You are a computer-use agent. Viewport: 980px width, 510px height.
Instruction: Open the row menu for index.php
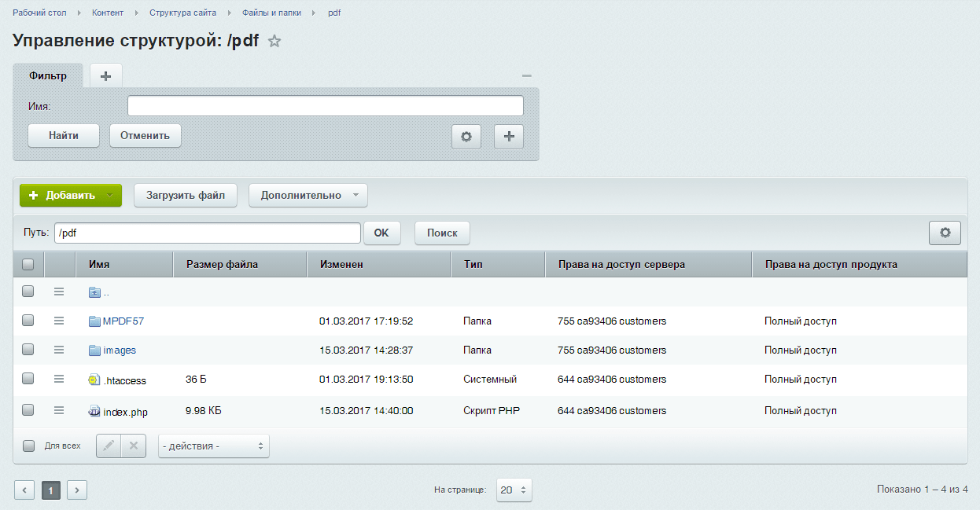tap(58, 409)
